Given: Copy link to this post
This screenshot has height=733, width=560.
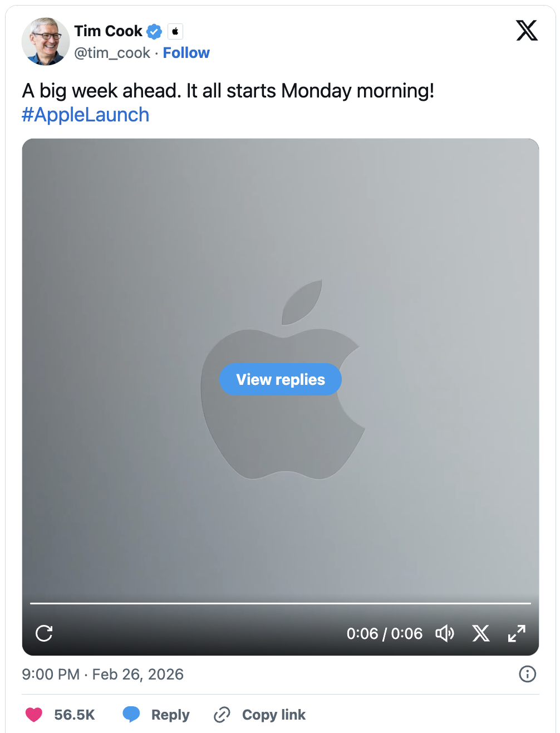Looking at the screenshot, I should (x=260, y=715).
